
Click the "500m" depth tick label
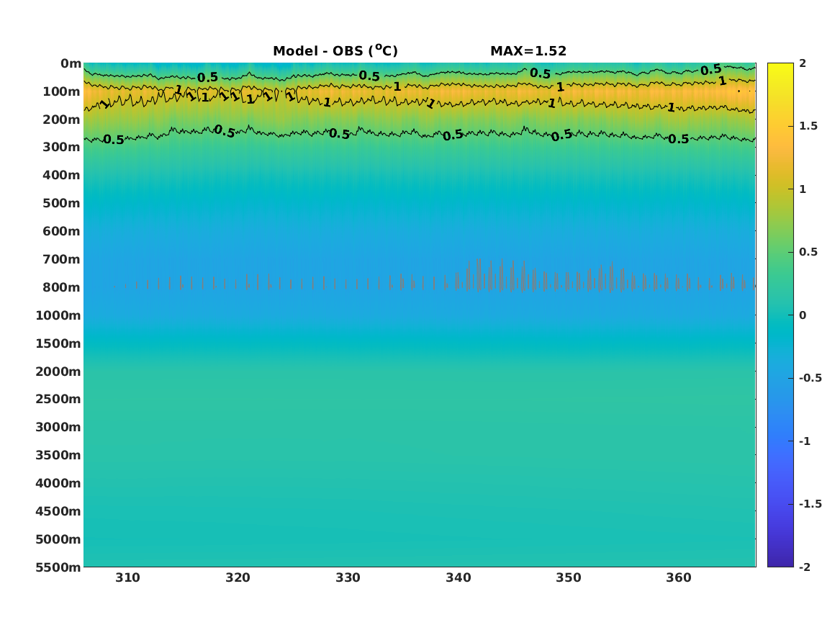(62, 204)
